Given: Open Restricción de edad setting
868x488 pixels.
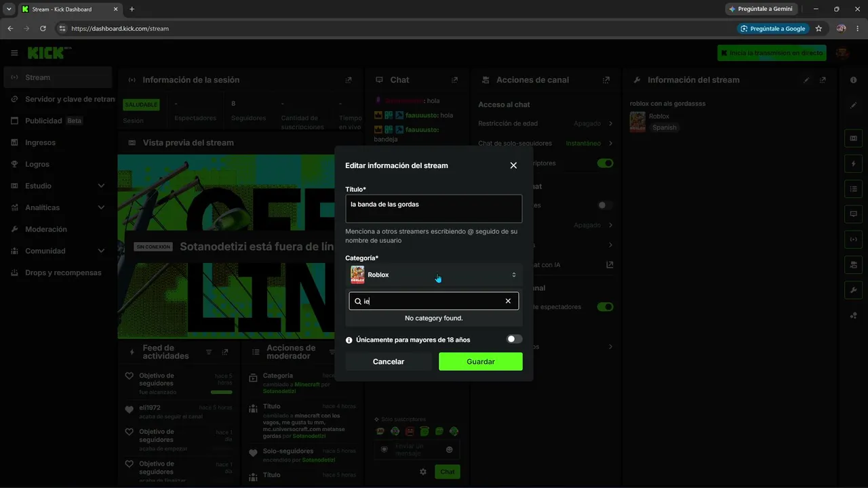Looking at the screenshot, I should tap(545, 123).
